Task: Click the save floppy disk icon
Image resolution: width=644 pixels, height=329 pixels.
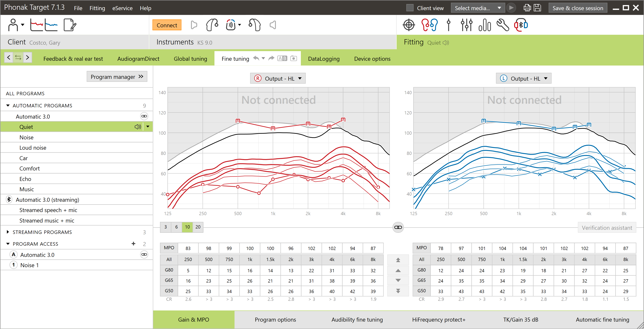Action: click(537, 8)
